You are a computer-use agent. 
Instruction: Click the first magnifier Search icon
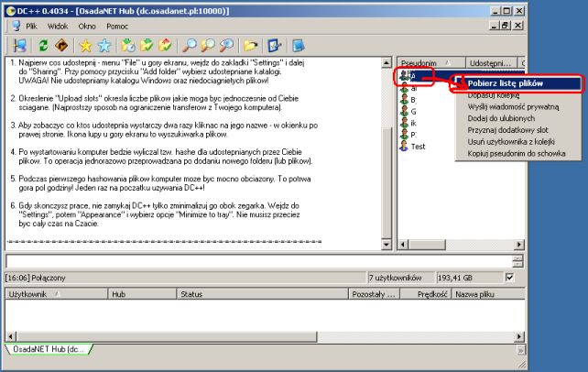189,45
